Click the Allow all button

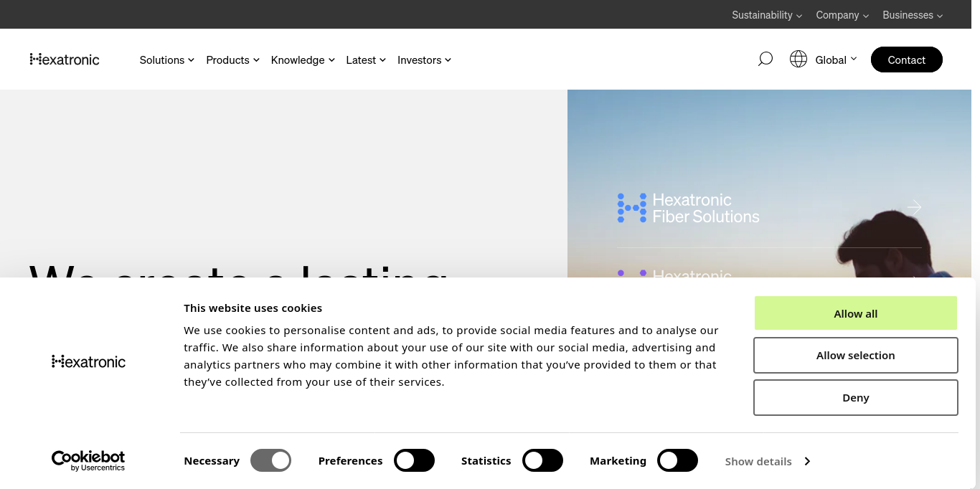click(x=856, y=313)
